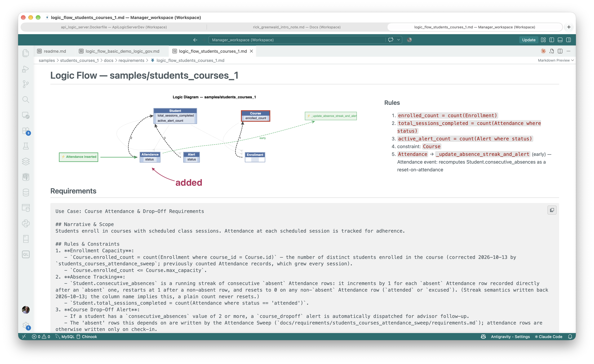Split the editor to the right
This screenshot has height=364, width=594.
(x=560, y=51)
